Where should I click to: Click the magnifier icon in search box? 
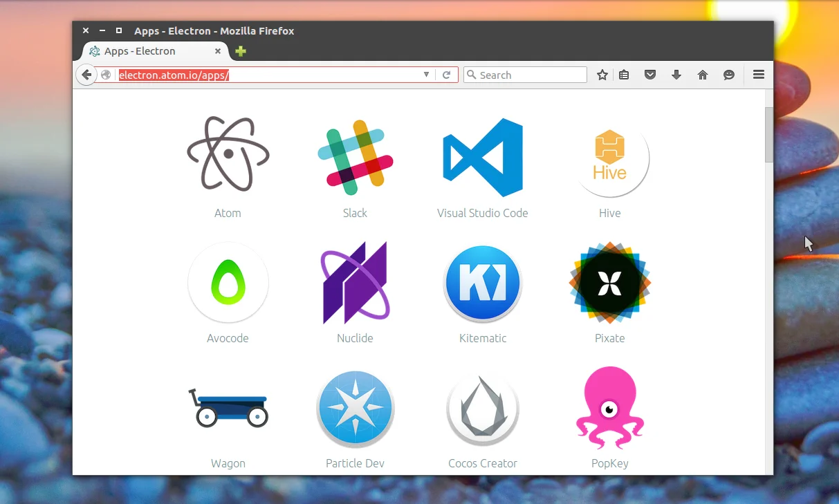tap(472, 75)
